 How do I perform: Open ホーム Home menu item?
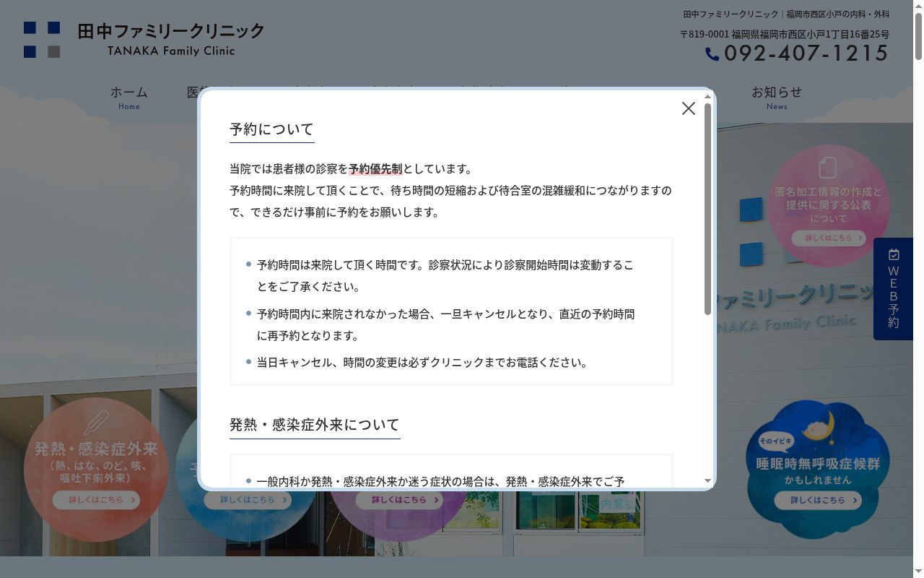[x=128, y=97]
